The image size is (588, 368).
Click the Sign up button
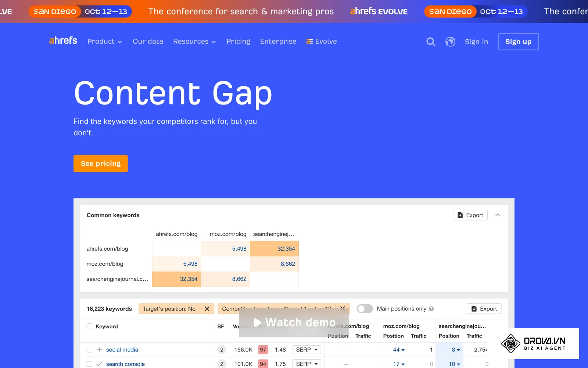(x=518, y=42)
